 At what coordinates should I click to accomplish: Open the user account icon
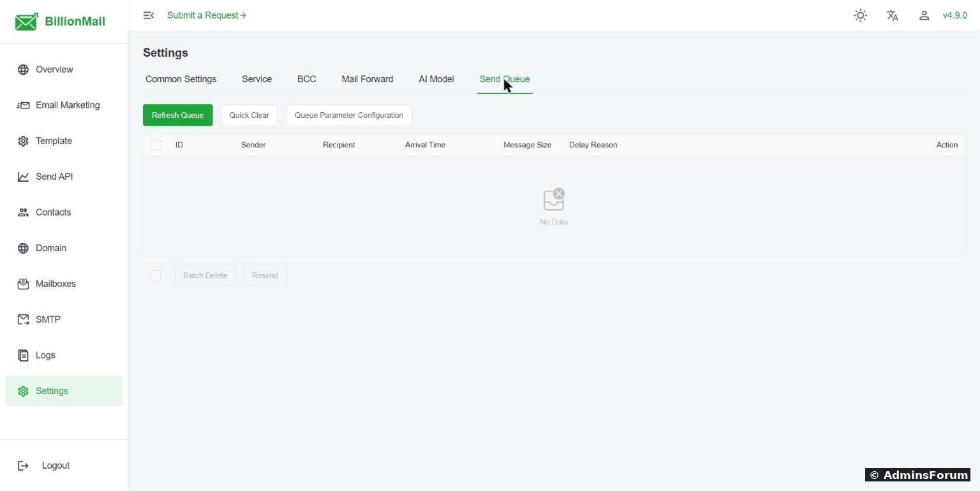coord(924,15)
